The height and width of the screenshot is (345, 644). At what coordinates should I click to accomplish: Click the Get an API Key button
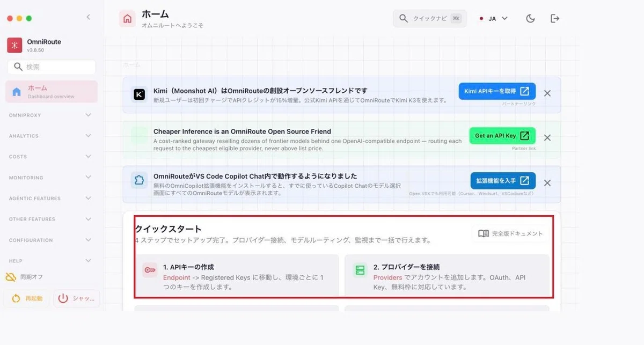(x=502, y=136)
